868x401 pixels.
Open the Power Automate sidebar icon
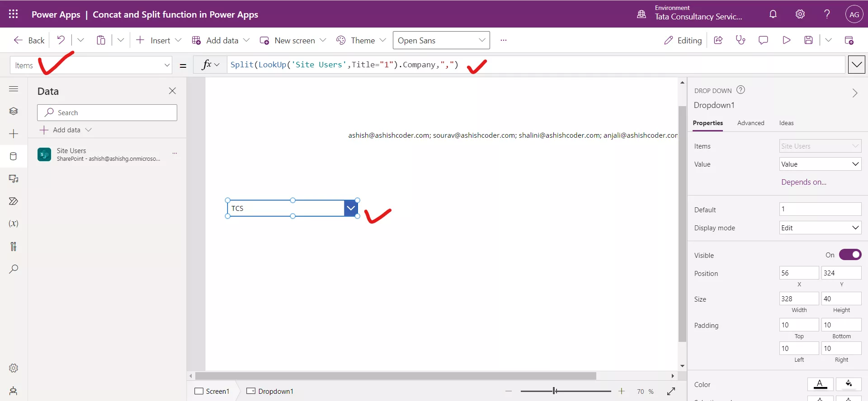14,201
